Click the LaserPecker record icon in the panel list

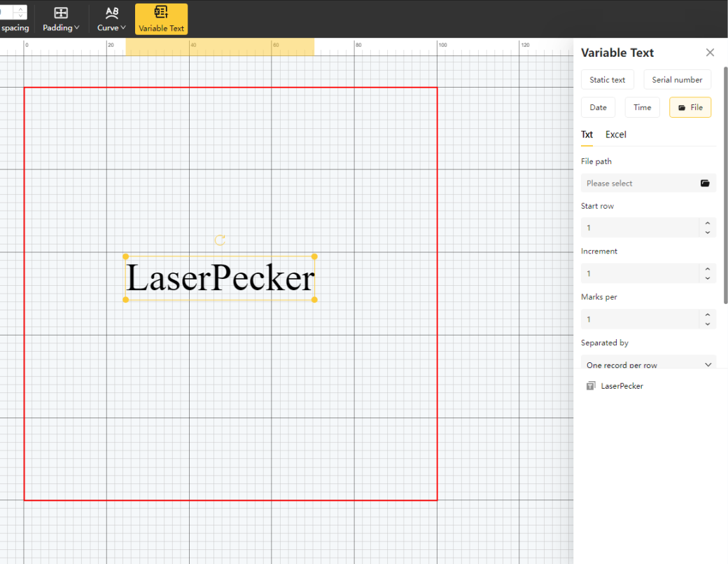point(590,385)
